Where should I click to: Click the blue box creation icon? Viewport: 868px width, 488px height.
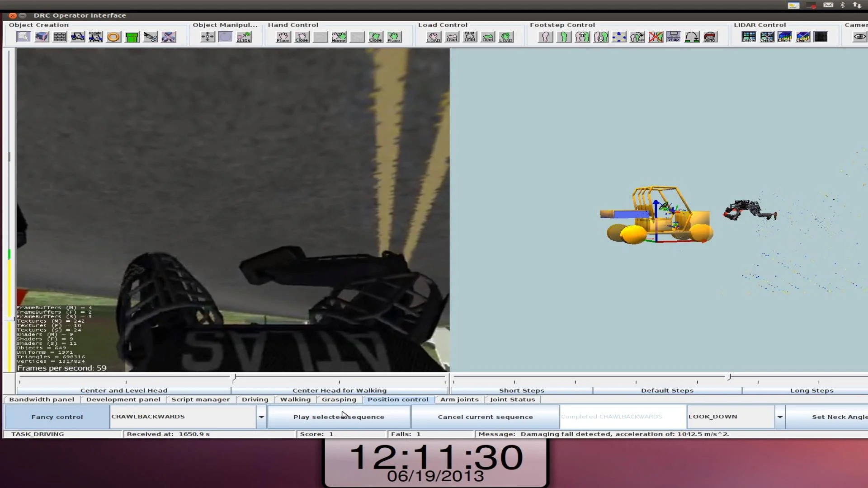click(x=42, y=37)
